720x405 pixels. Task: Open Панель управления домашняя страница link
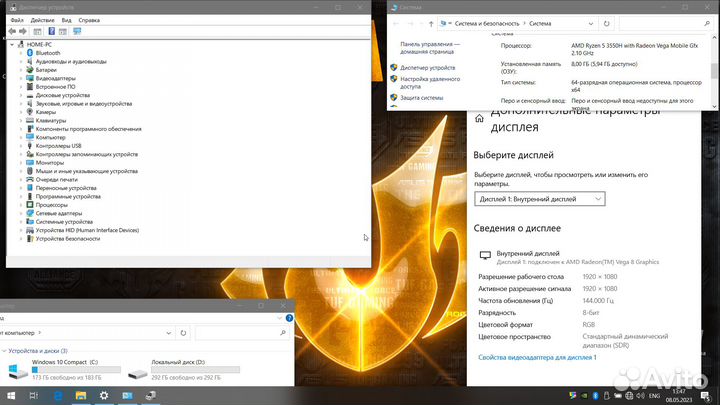pos(430,48)
